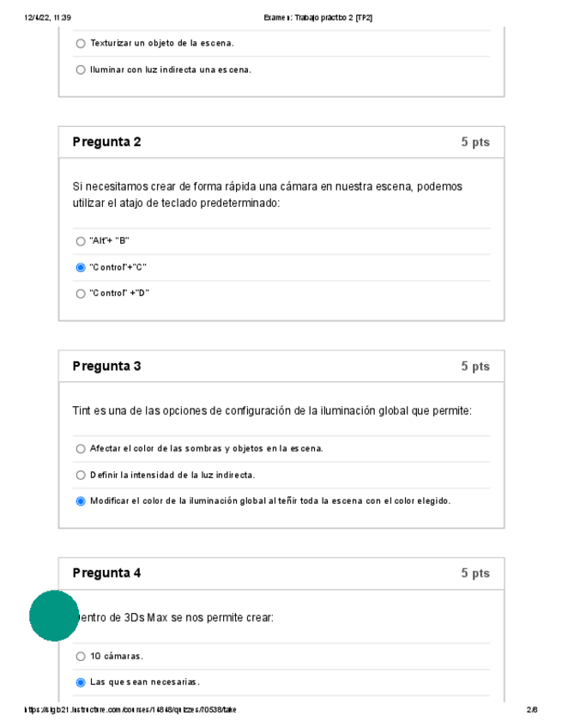Select the "Texturizar un objeto de la escena" option
The height and width of the screenshot is (728, 562).
(81, 43)
